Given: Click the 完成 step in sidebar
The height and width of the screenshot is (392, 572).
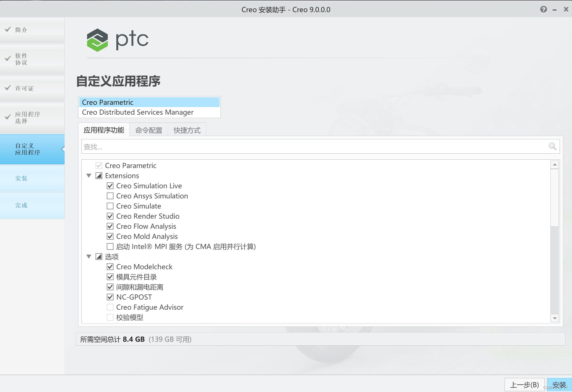Looking at the screenshot, I should 32,205.
